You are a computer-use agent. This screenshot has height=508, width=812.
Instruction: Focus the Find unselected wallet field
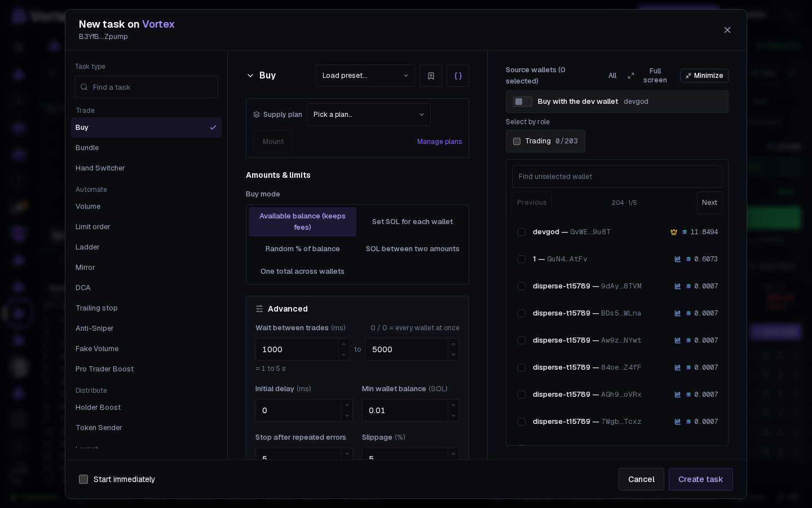coord(617,177)
